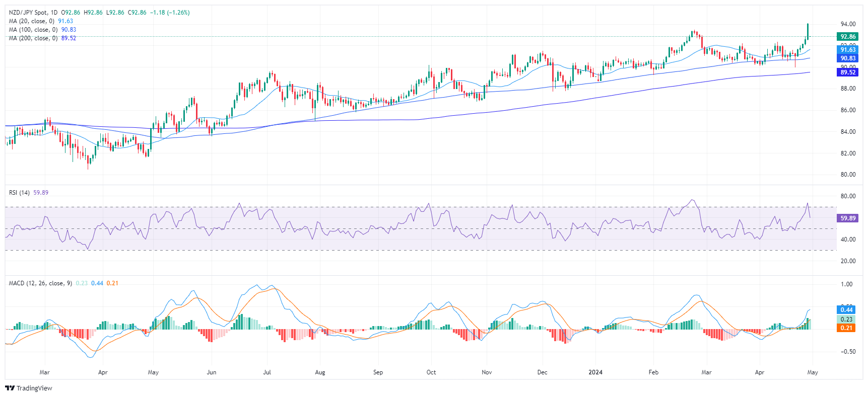Click the purple 59.89 RSI value tag

click(848, 218)
